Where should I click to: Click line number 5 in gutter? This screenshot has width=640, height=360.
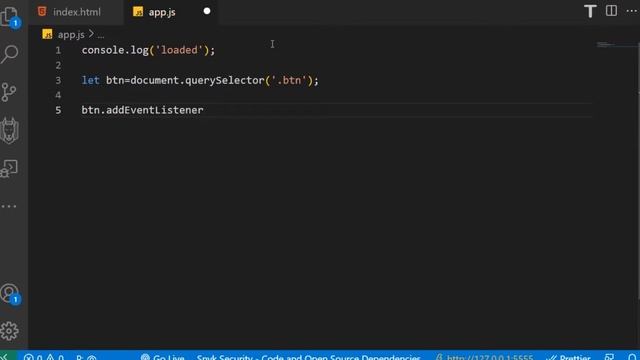tap(58, 110)
